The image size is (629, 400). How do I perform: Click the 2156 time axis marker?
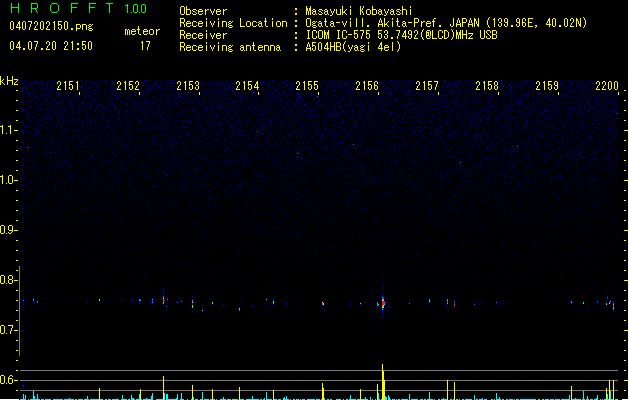click(367, 86)
